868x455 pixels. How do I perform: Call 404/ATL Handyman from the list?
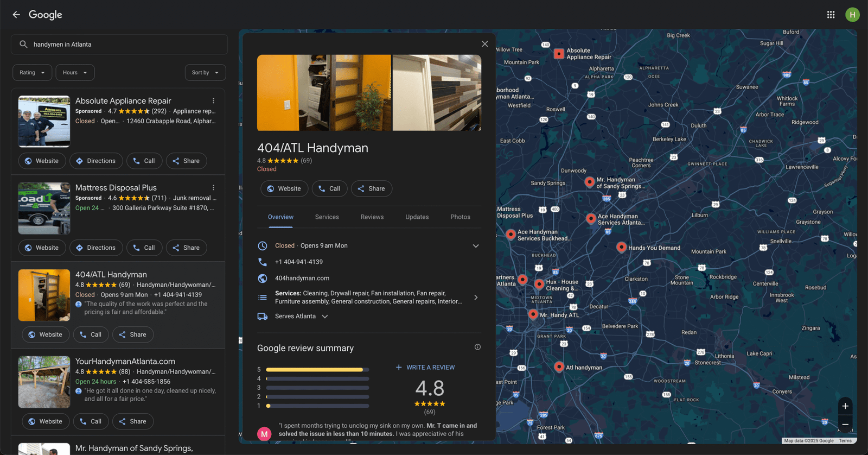91,334
